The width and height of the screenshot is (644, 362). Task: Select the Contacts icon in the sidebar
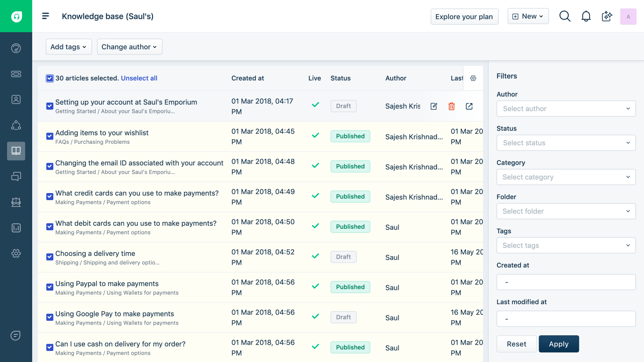point(16,99)
